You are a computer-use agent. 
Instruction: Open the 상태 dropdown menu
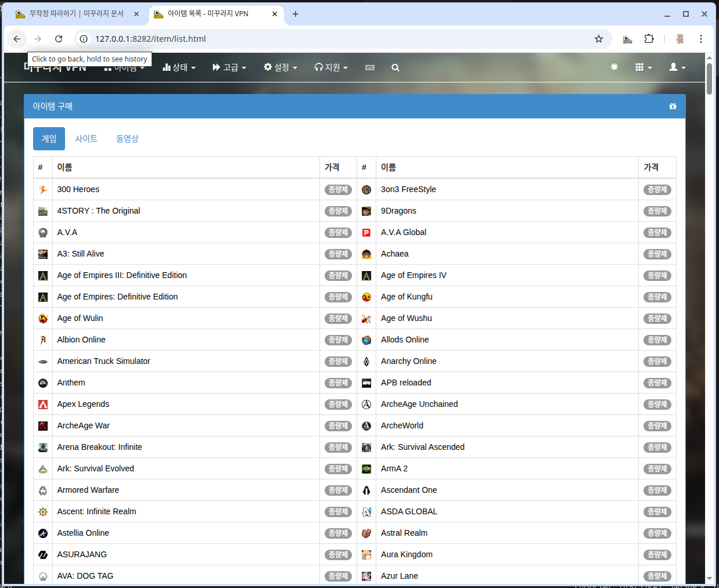point(179,67)
